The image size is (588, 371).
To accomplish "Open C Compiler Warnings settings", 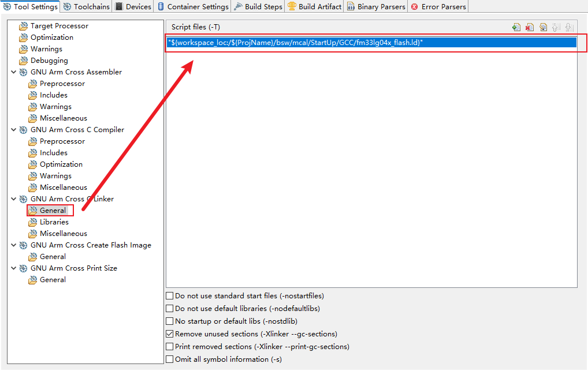I will tap(55, 176).
